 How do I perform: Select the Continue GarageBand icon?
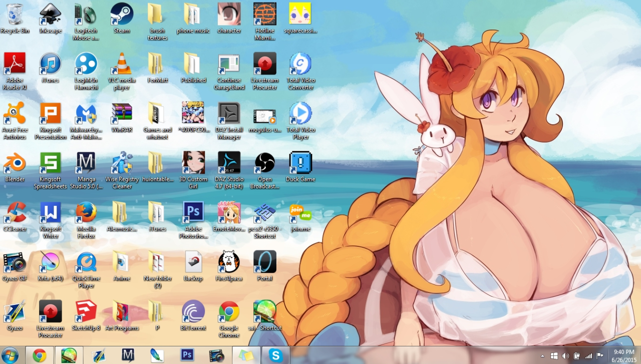(229, 71)
